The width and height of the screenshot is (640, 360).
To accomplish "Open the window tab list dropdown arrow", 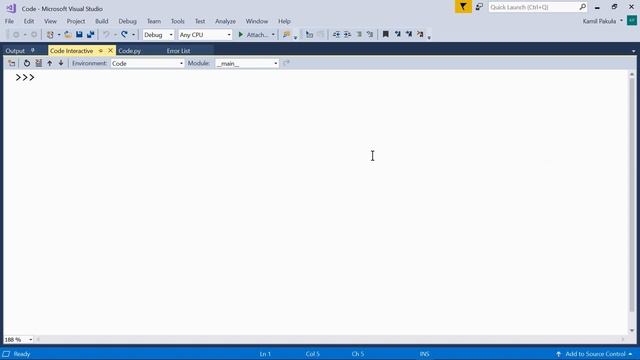I will [x=633, y=51].
